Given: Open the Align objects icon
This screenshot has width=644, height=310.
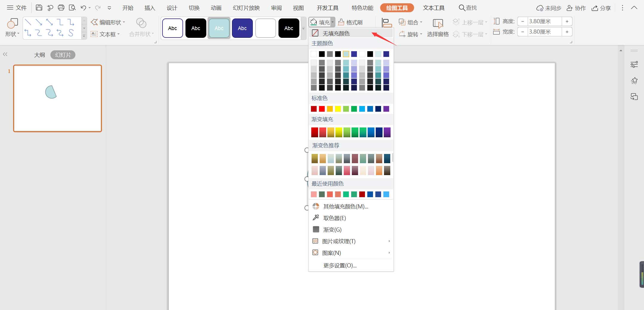Looking at the screenshot, I should [387, 23].
